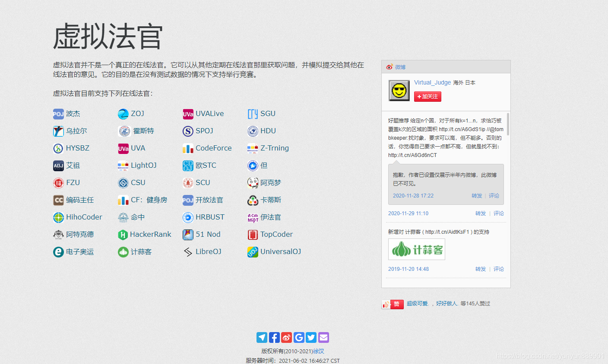The height and width of the screenshot is (364, 608).
Task: Select the SPOJ judge icon
Action: coord(187,131)
